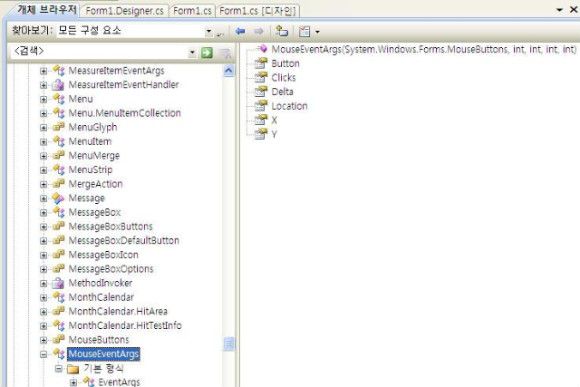Open the 찾아보기 scope dropdown
The width and height of the screenshot is (580, 387).
(x=209, y=31)
